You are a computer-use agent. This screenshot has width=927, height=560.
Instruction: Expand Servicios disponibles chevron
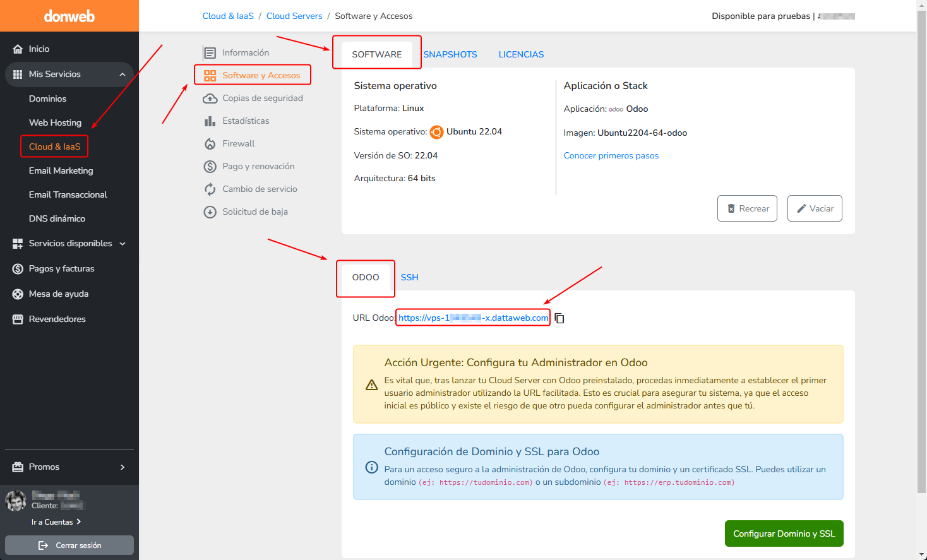(x=123, y=244)
